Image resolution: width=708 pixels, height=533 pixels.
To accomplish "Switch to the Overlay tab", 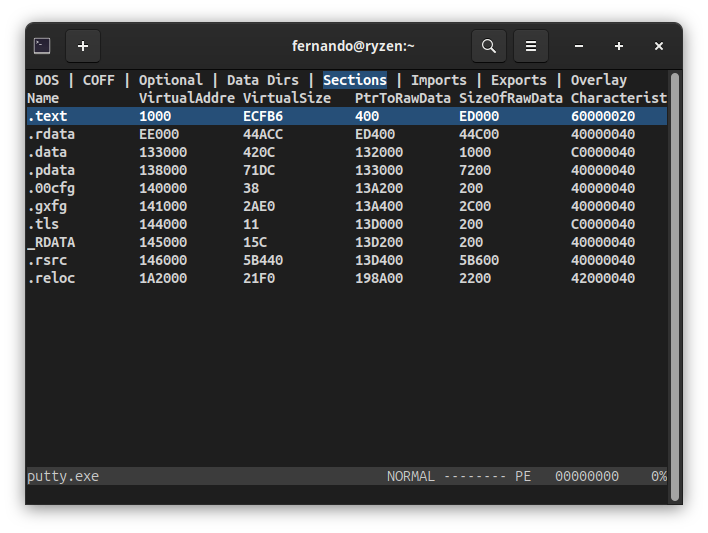I will click(x=599, y=80).
